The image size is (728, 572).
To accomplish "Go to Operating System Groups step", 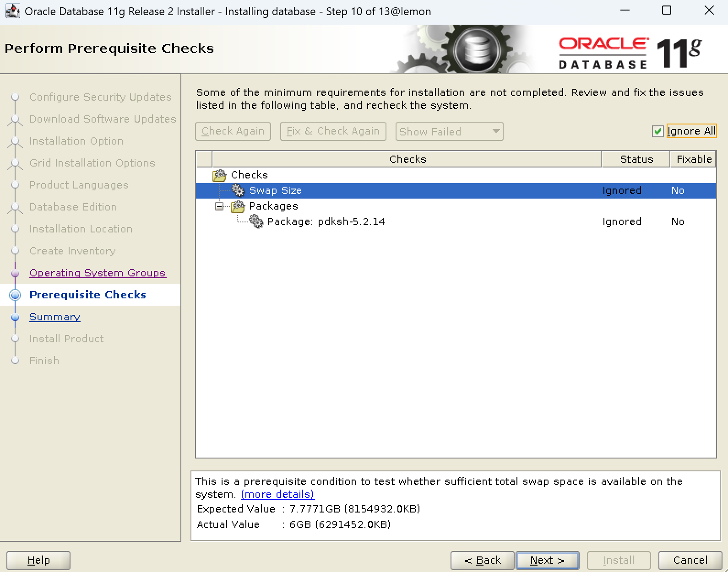I will coord(98,273).
